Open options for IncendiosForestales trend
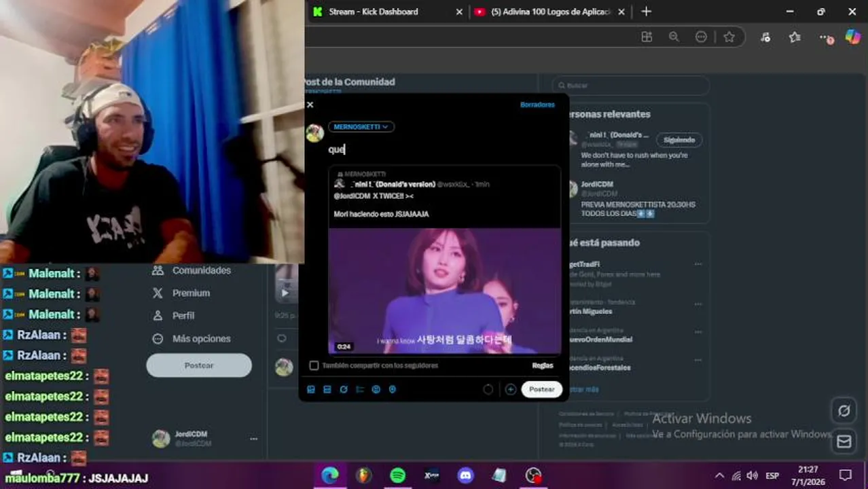 (x=698, y=360)
